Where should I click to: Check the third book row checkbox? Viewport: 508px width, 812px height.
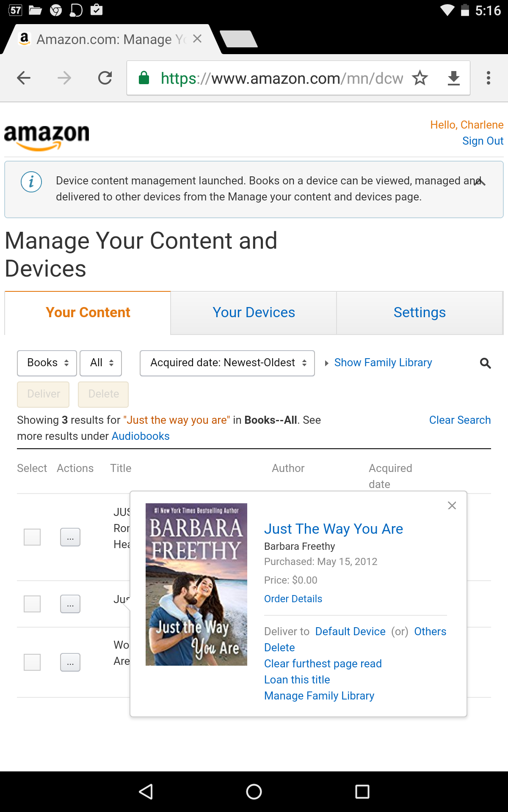pyautogui.click(x=32, y=662)
